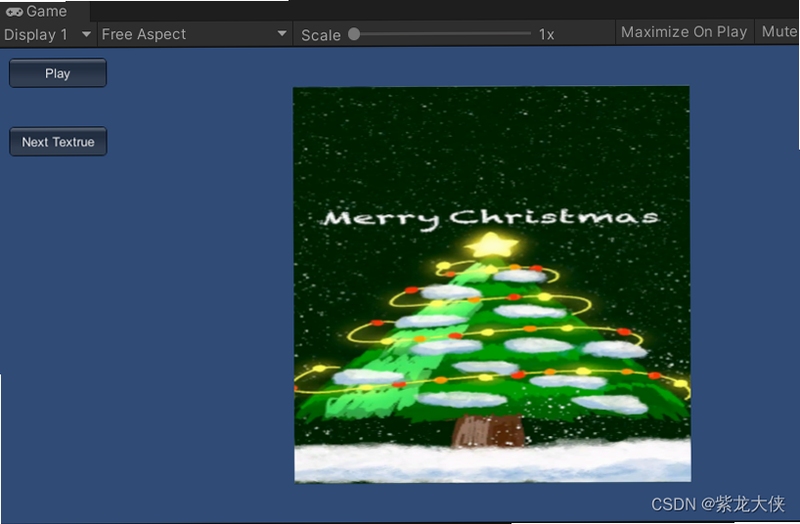800x524 pixels.
Task: Click the gamepad icon on Game tab
Action: [14, 11]
